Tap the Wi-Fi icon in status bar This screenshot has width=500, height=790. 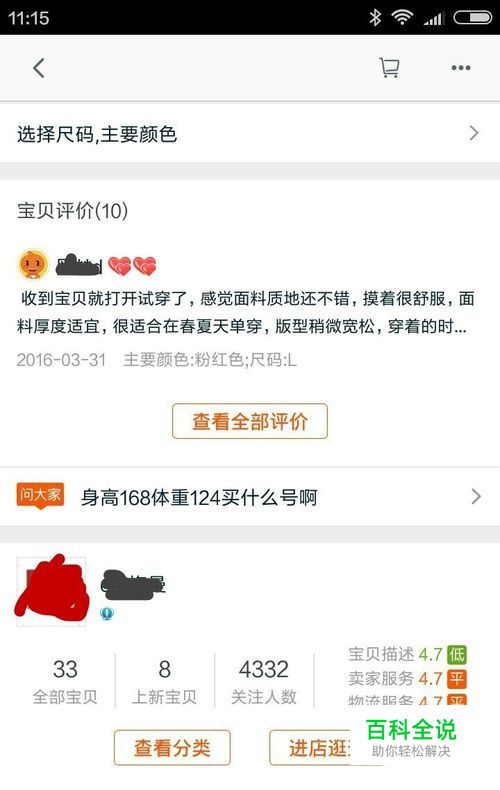point(402,18)
